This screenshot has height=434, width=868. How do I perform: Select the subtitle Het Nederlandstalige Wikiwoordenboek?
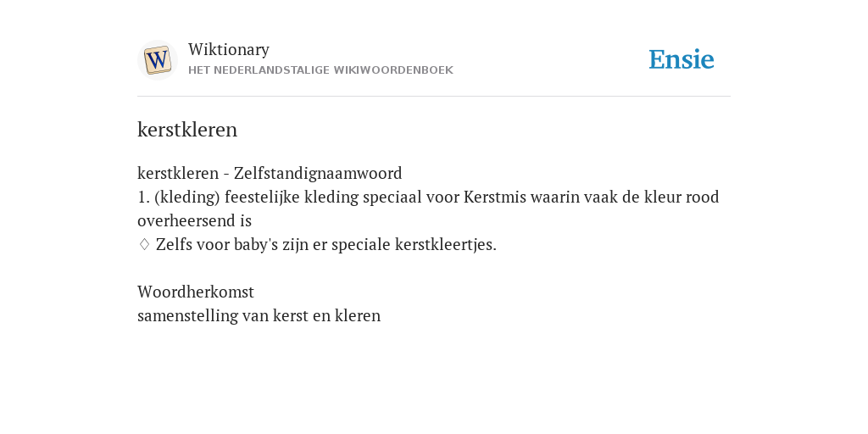point(320,70)
